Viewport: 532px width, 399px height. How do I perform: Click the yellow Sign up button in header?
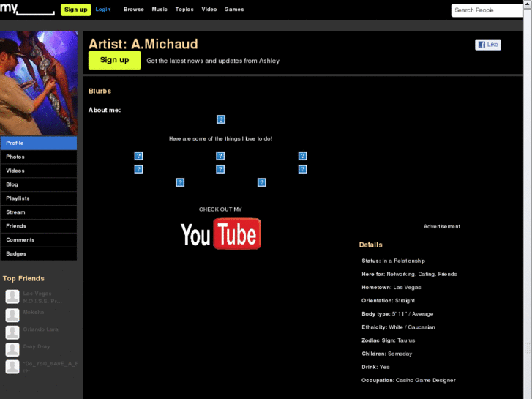point(75,10)
